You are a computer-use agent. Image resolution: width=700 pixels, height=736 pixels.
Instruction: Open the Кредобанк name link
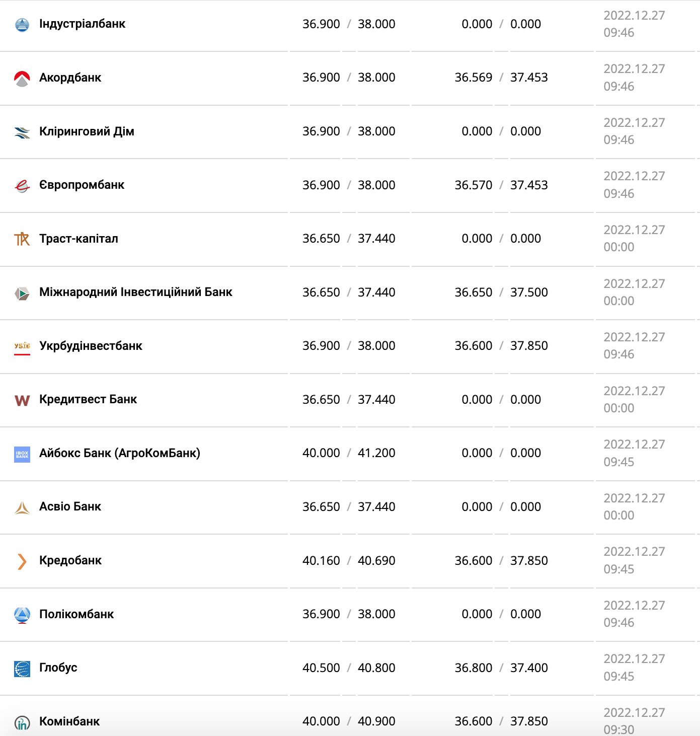point(70,560)
